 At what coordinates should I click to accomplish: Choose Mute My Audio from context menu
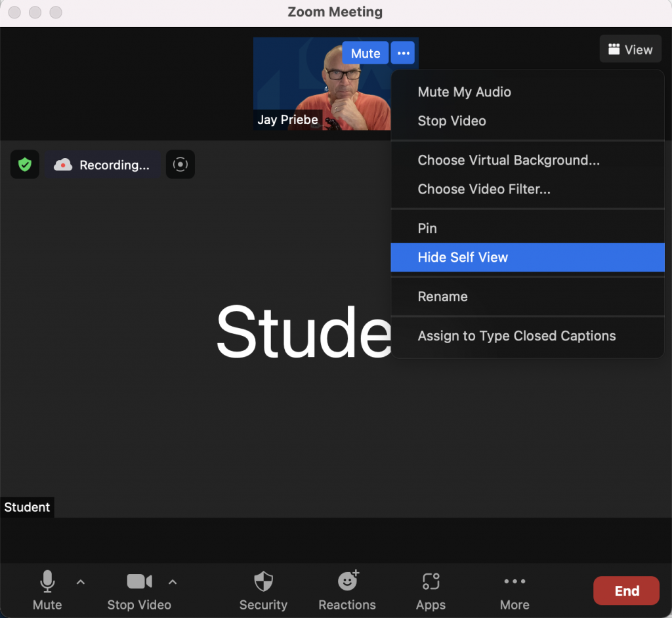pos(464,92)
